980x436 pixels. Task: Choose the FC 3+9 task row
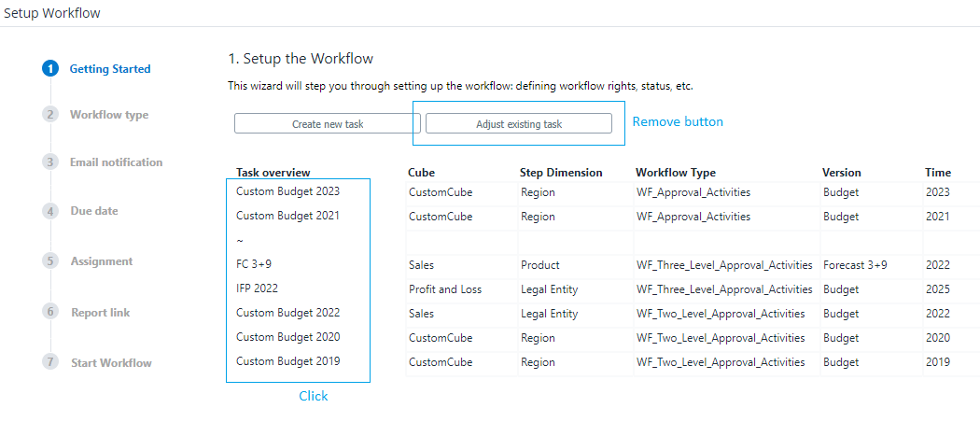tap(254, 264)
